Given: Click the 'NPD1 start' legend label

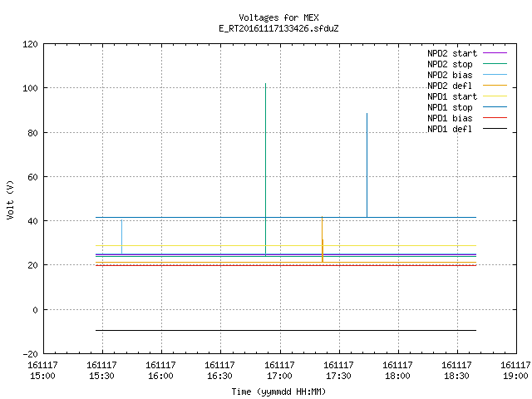Looking at the screenshot, I should (452, 96).
